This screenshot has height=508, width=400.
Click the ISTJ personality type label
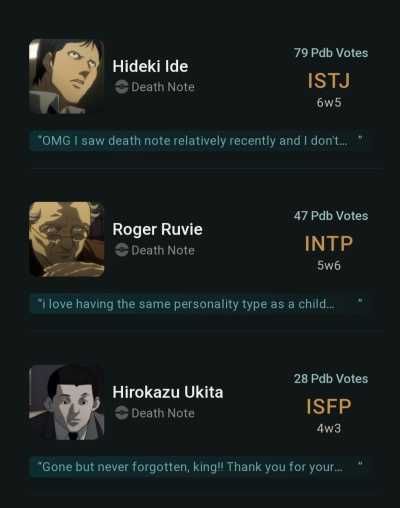pyautogui.click(x=329, y=81)
